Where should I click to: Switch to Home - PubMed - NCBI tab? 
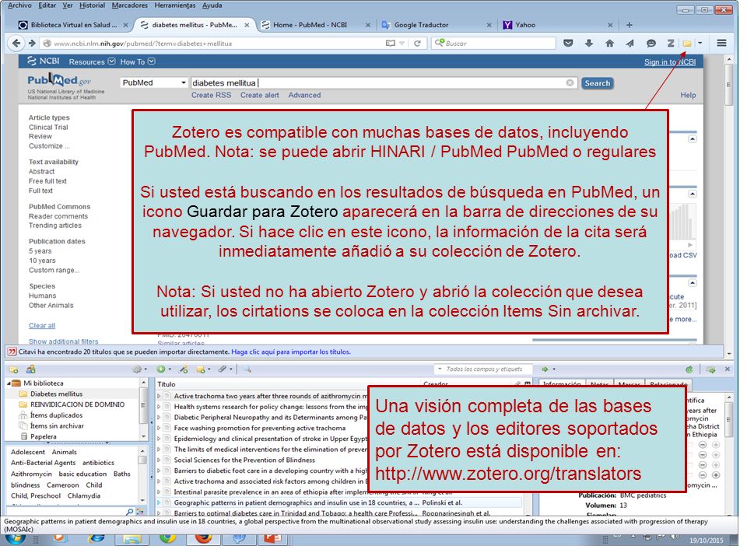point(315,25)
